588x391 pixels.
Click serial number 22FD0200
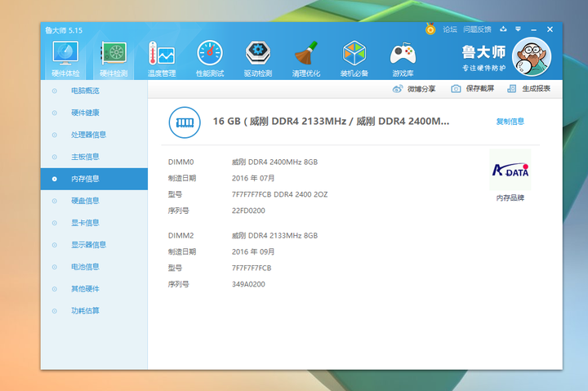(248, 211)
